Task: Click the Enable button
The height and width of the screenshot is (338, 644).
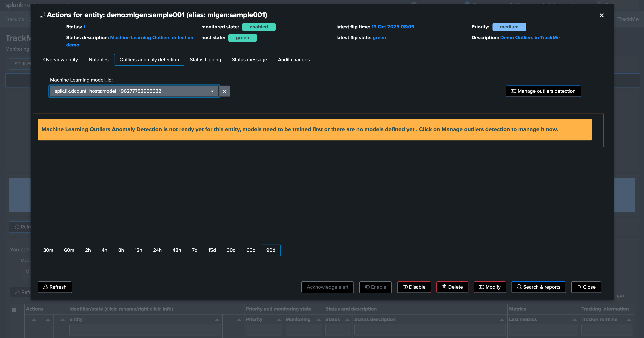Action: tap(376, 287)
